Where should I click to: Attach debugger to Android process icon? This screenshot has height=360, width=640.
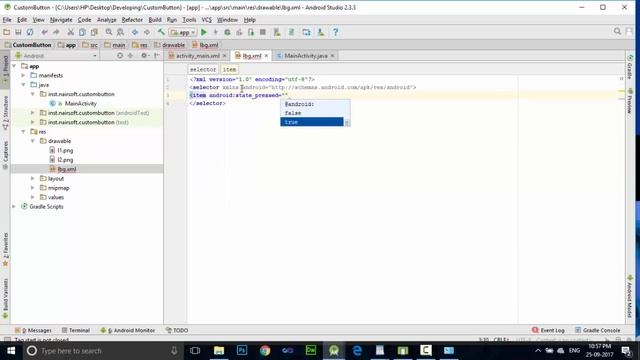click(251, 32)
